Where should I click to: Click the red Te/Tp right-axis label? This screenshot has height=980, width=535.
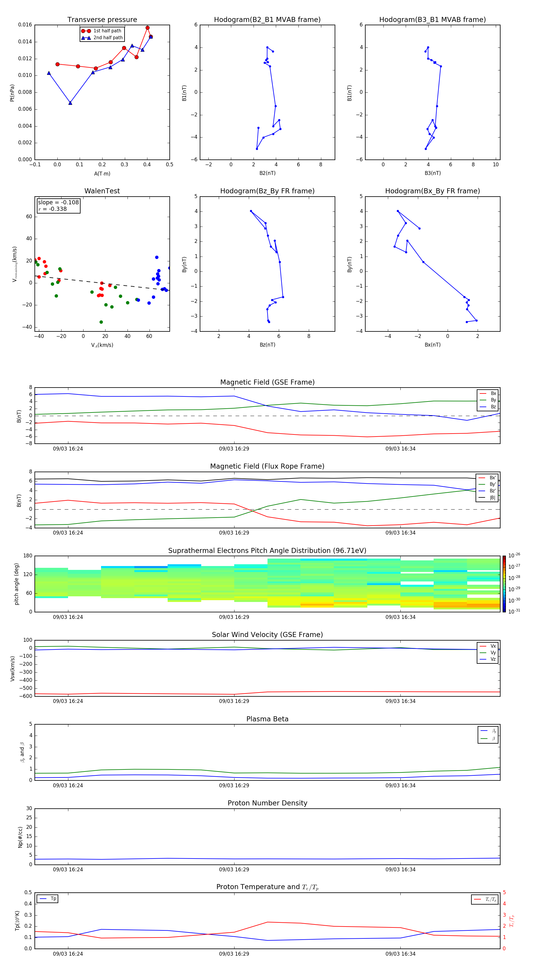[512, 921]
